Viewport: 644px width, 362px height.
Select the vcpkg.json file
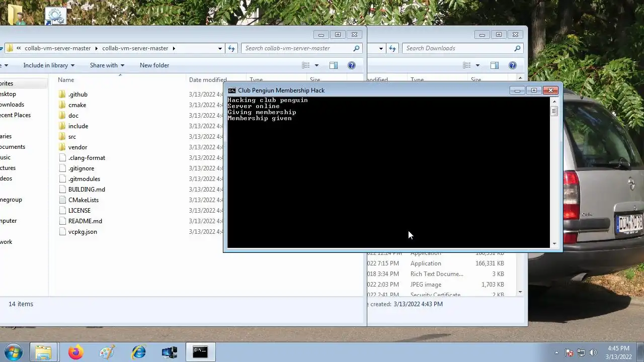[x=83, y=232]
